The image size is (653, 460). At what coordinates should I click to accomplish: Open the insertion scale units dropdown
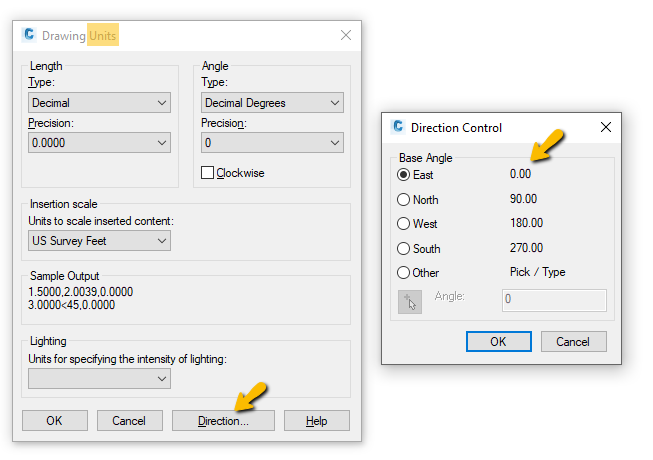[99, 240]
